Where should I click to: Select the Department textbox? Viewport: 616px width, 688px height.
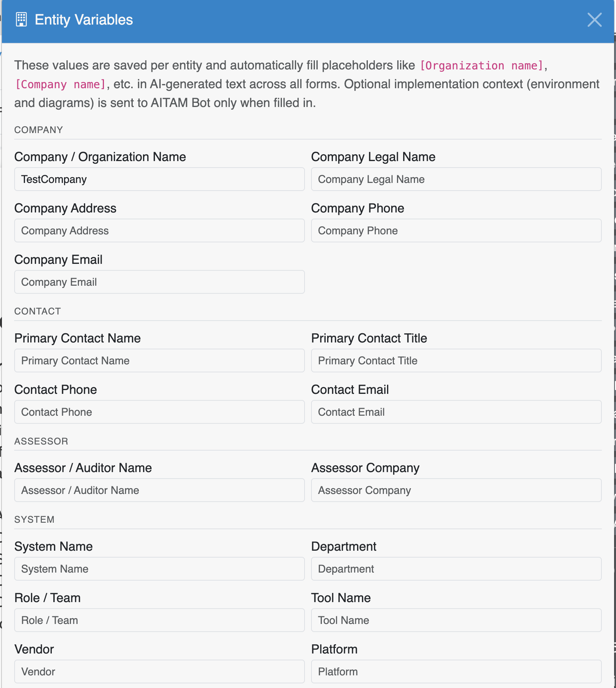[x=456, y=569]
